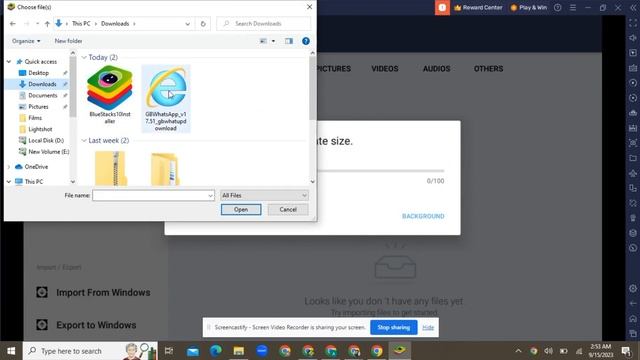Go up one folder level
This screenshot has width=640, height=360.
[47, 24]
